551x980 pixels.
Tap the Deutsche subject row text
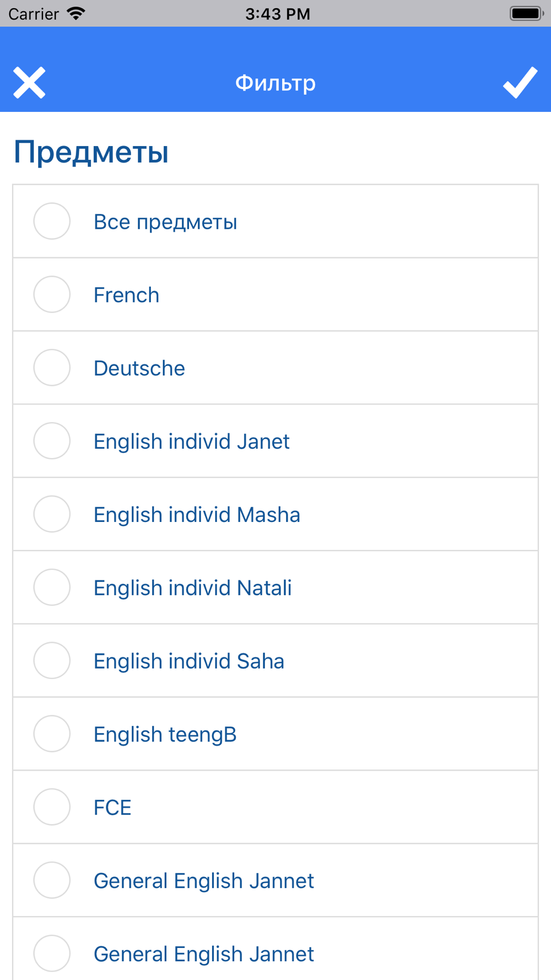[x=139, y=368]
